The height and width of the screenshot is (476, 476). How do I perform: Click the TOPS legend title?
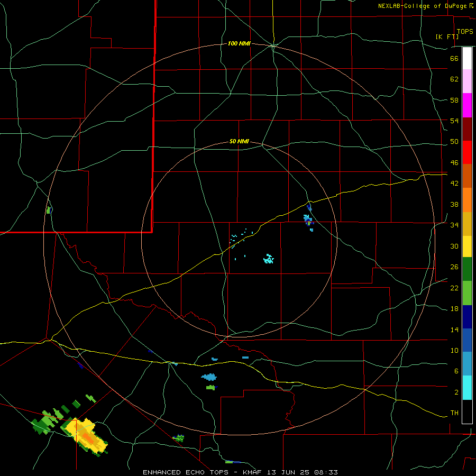point(465,32)
